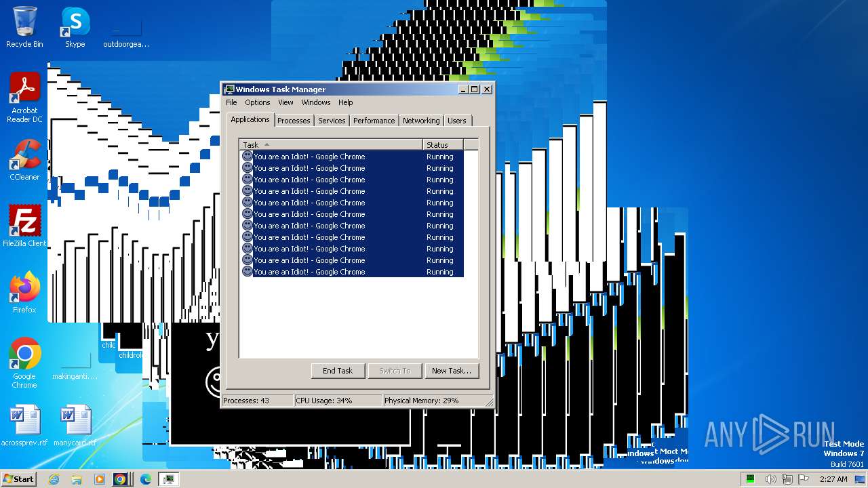Click the Task Manager title bar icon
Image resolution: width=868 pixels, height=488 pixels.
pos(229,89)
